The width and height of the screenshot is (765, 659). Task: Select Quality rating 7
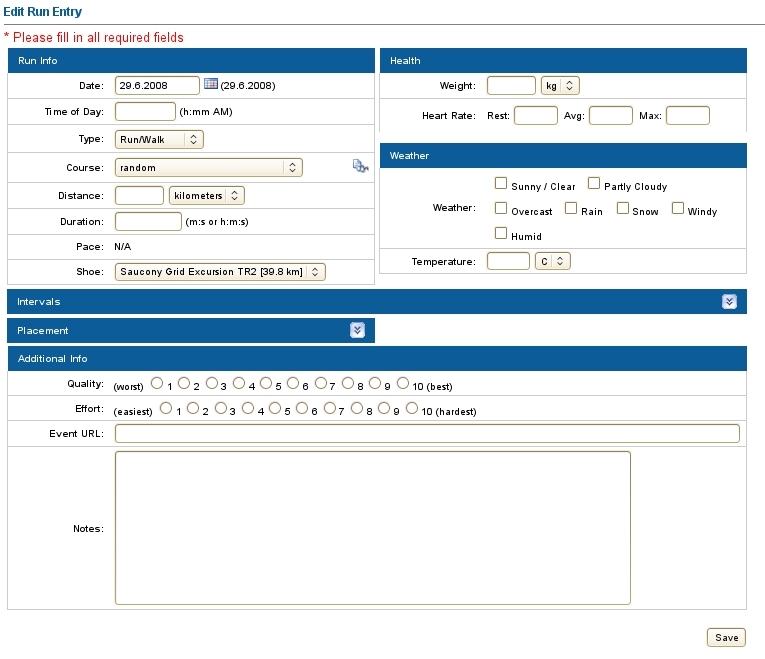pyautogui.click(x=321, y=383)
